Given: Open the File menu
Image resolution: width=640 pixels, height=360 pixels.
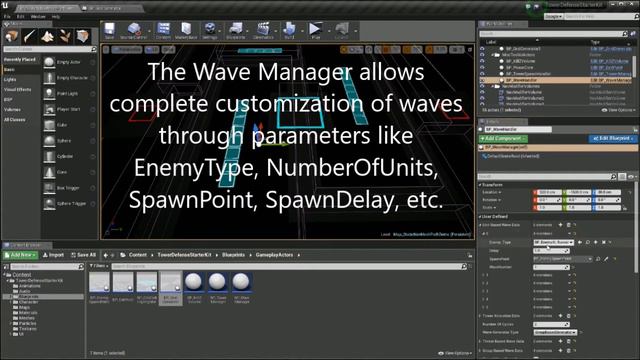Looking at the screenshot, I should point(7,17).
